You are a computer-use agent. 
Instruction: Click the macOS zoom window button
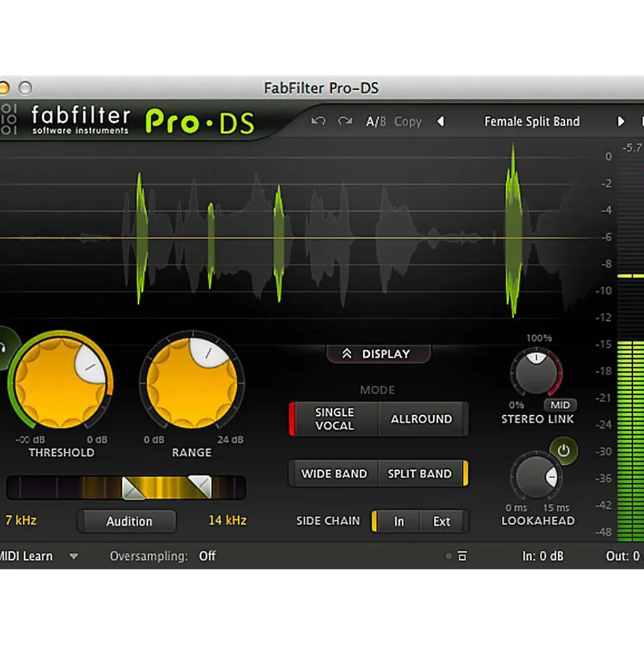click(x=26, y=88)
